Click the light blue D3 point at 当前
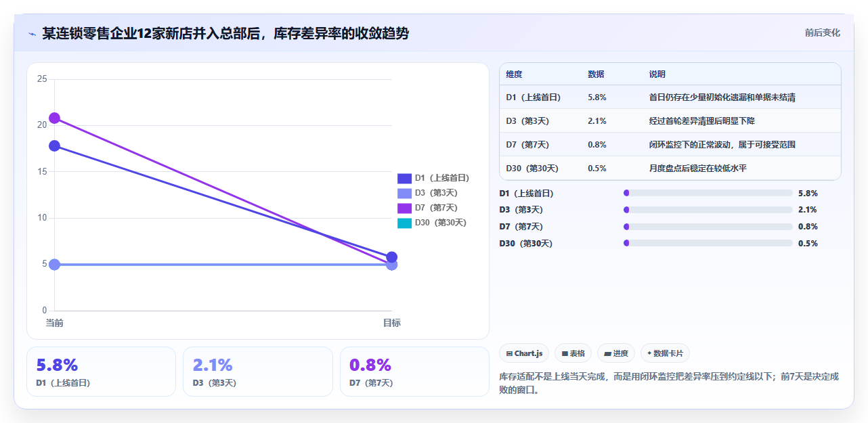The height and width of the screenshot is (423, 868). [54, 264]
